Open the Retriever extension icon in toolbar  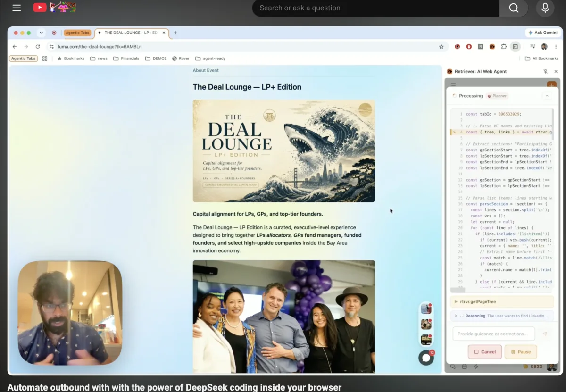492,47
